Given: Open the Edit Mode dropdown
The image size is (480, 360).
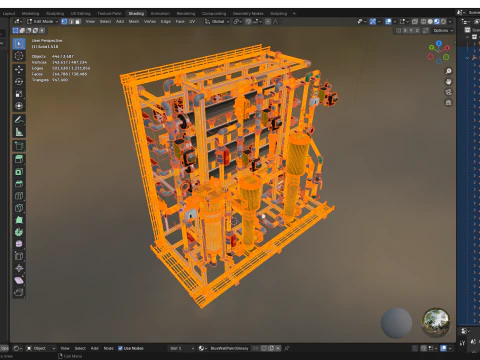Looking at the screenshot, I should [43, 22].
